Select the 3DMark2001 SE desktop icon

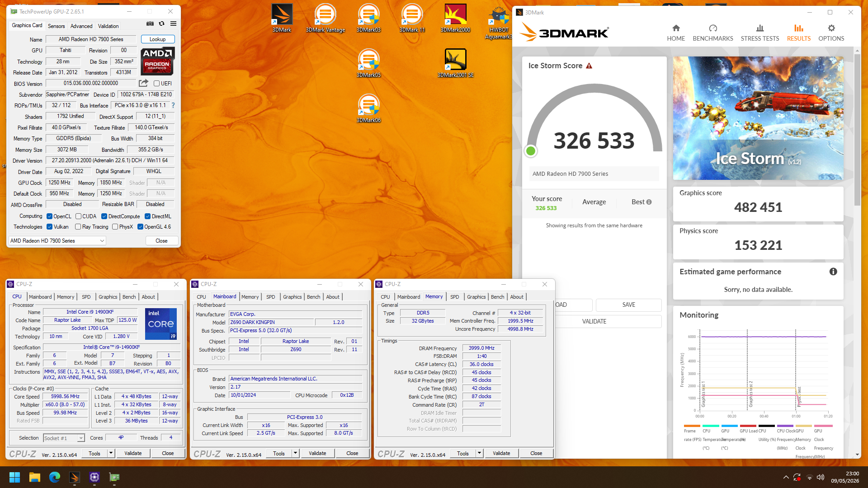tap(455, 63)
